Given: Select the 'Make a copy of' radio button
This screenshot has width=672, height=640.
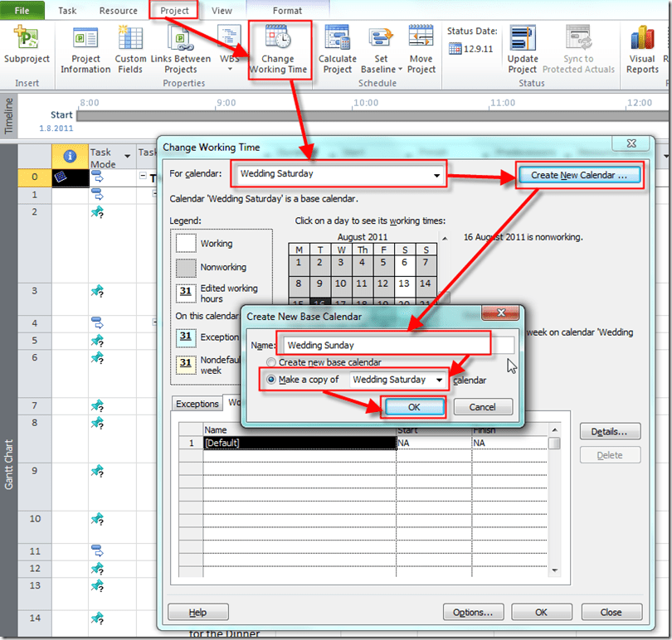Looking at the screenshot, I should [270, 380].
